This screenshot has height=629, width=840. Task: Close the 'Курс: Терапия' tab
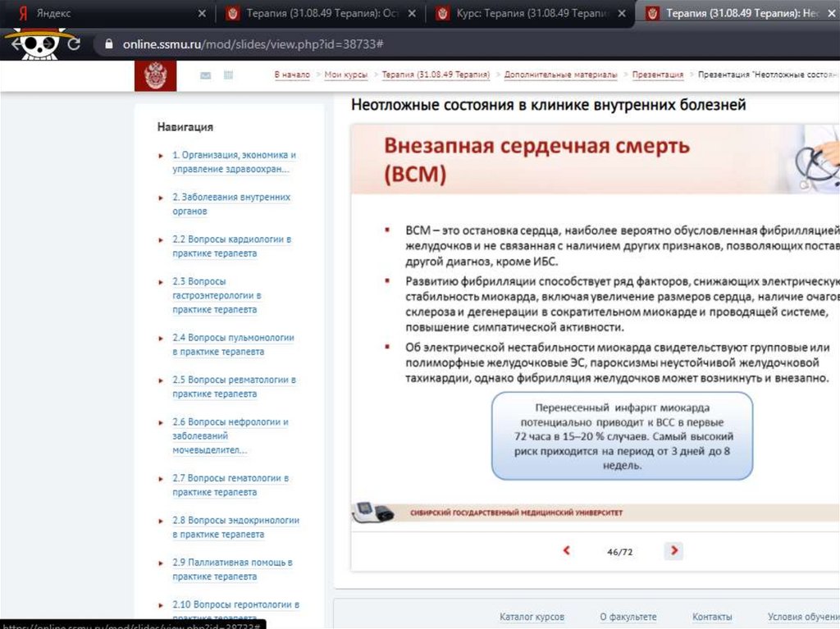tap(622, 13)
